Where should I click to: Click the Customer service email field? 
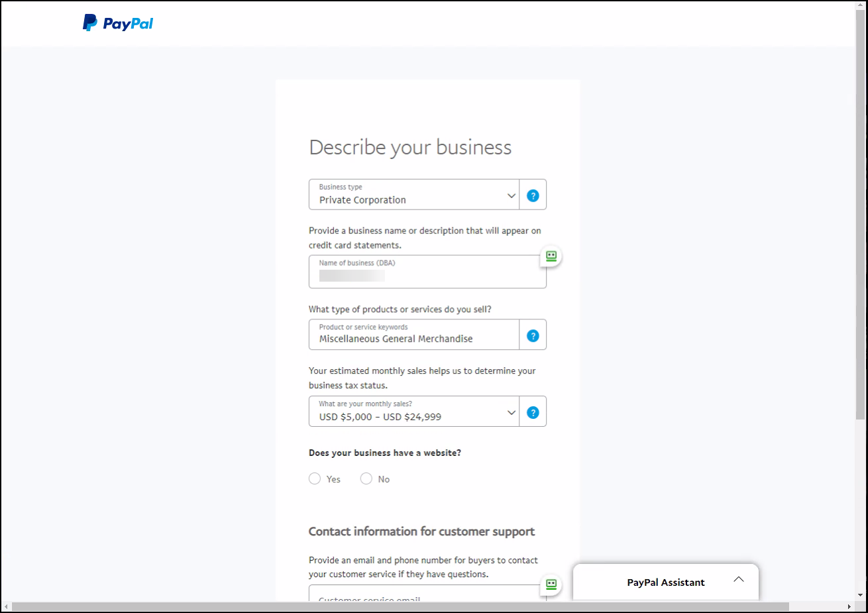[427, 593]
